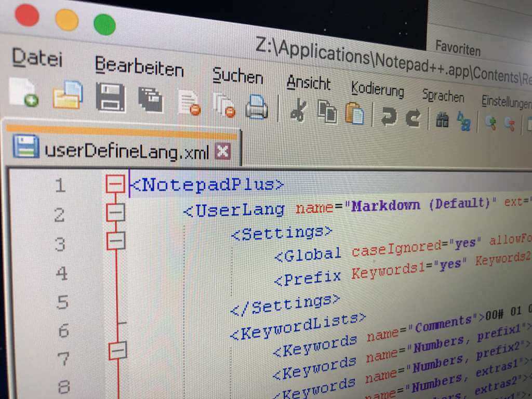Click the "Comments" keyword name value
The height and width of the screenshot is (399, 532).
(x=443, y=325)
